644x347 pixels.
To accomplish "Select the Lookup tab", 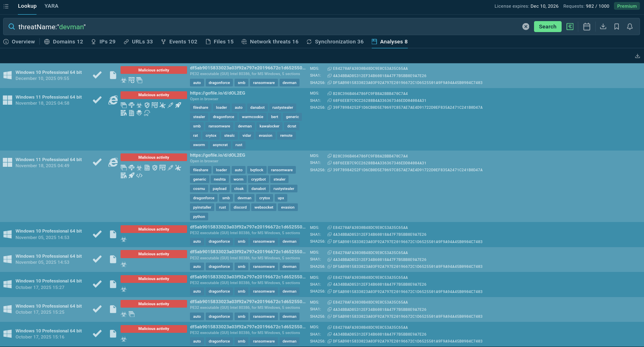I will [x=27, y=6].
